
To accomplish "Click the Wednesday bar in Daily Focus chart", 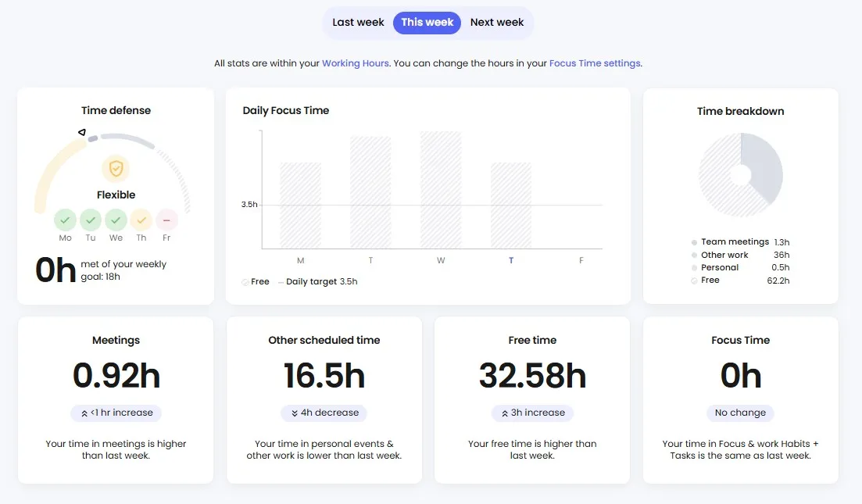I will coord(441,190).
